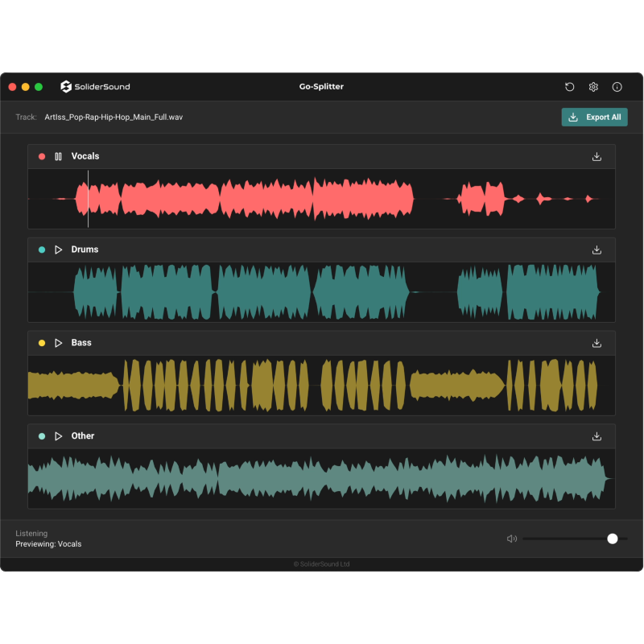644x644 pixels.
Task: Click the Export All button
Action: 594,118
